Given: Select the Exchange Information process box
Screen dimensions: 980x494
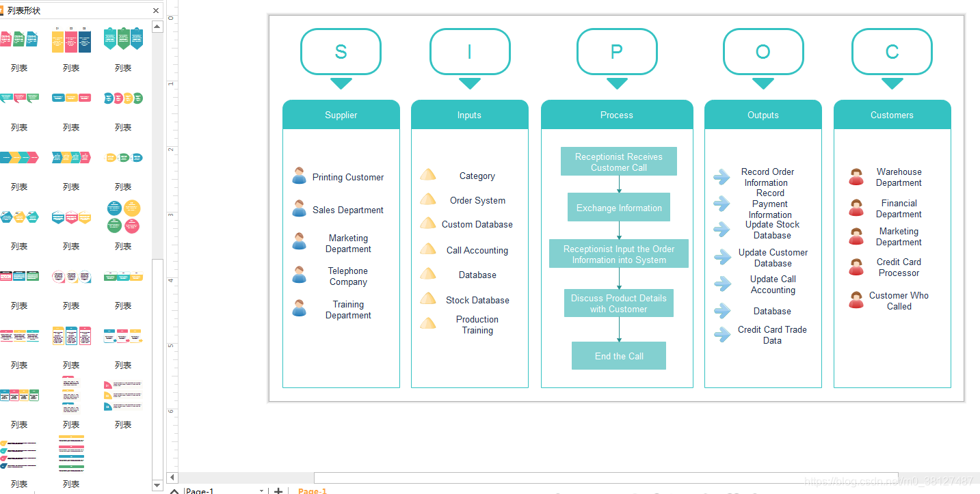Looking at the screenshot, I should 619,207.
